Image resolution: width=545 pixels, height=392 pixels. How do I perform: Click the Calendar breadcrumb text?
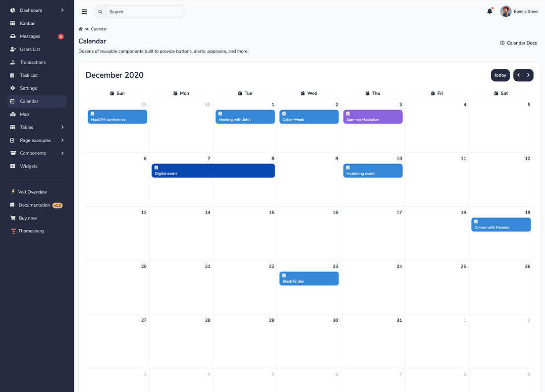pyautogui.click(x=99, y=29)
